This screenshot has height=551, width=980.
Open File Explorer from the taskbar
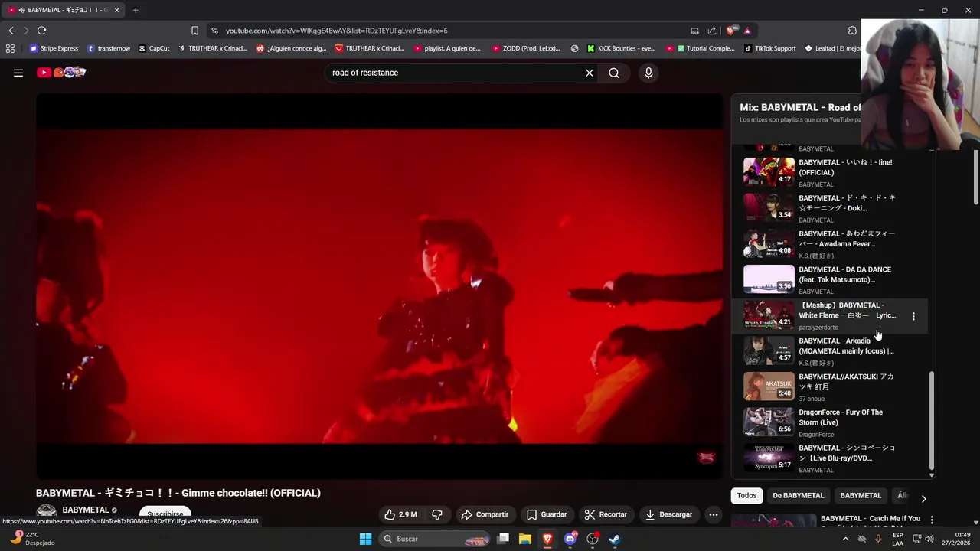525,539
